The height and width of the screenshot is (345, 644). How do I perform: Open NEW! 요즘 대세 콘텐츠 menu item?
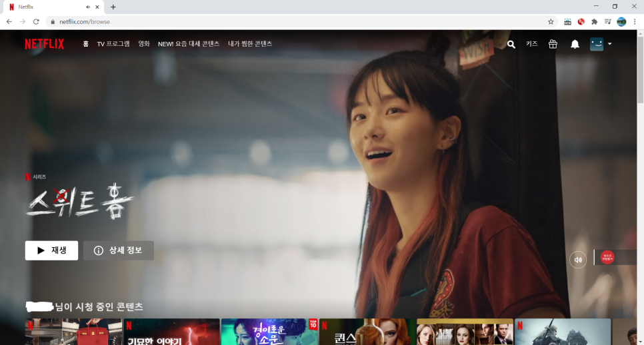189,44
